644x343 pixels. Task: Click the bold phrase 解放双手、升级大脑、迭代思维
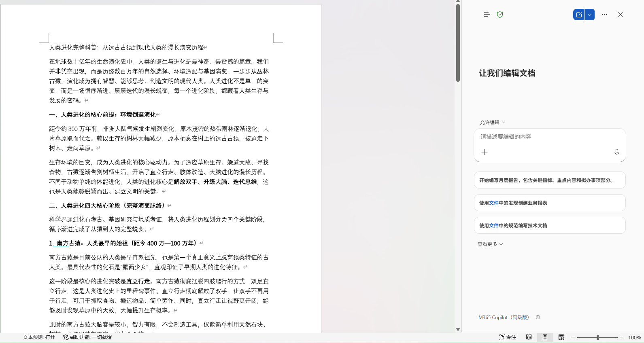click(215, 182)
